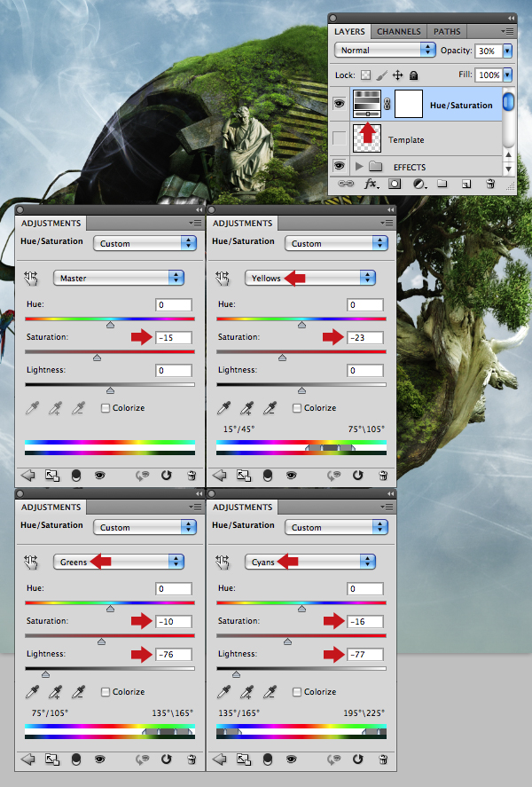Click the Lightness field showing -77
The width and height of the screenshot is (532, 787).
(x=365, y=654)
